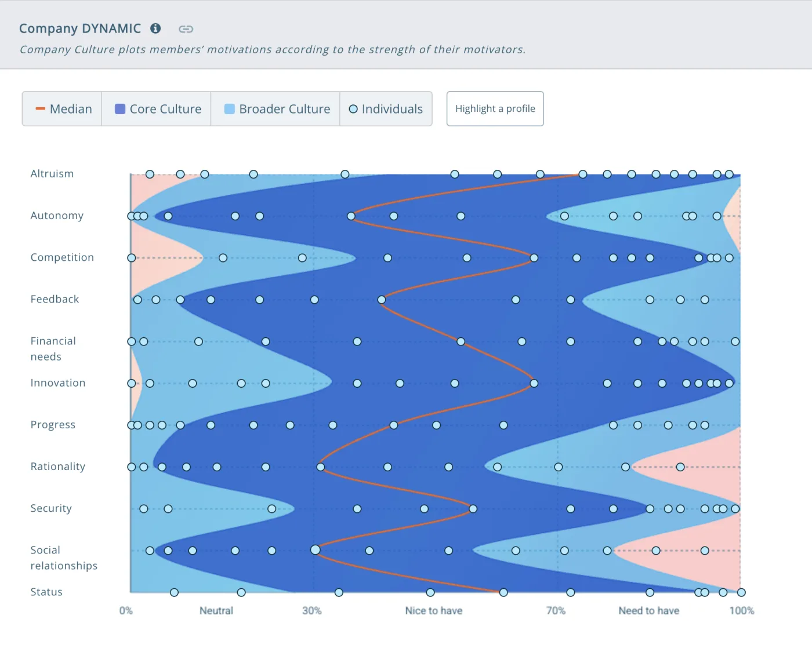Image resolution: width=812 pixels, height=670 pixels.
Task: Select the Feedback dot on the median line
Action: tap(382, 300)
